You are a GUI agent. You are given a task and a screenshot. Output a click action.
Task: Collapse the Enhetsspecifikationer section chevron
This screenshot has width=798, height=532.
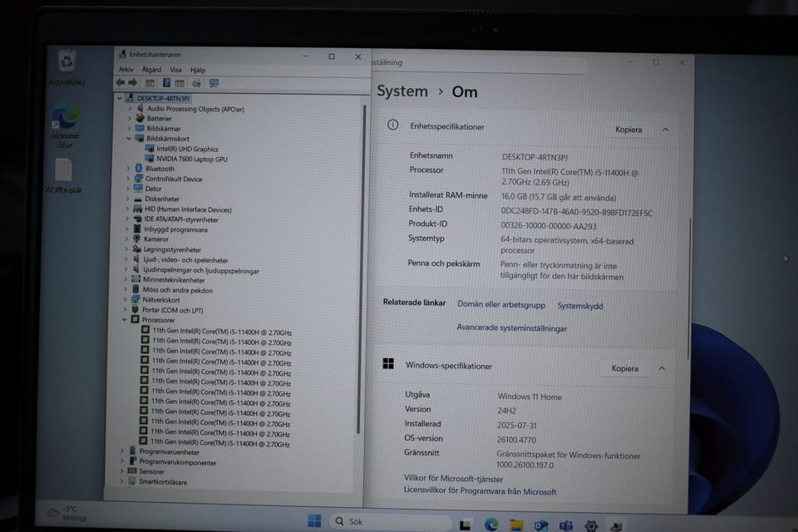665,130
